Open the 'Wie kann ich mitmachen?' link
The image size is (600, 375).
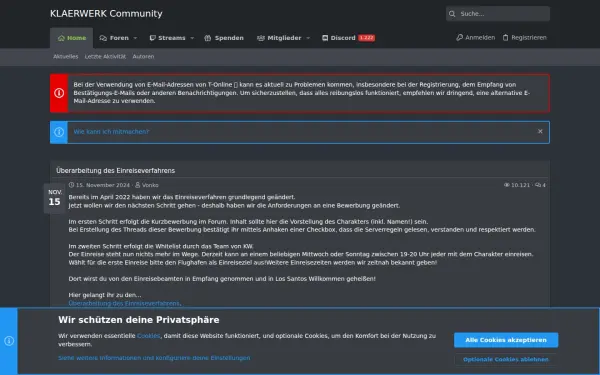pyautogui.click(x=111, y=132)
